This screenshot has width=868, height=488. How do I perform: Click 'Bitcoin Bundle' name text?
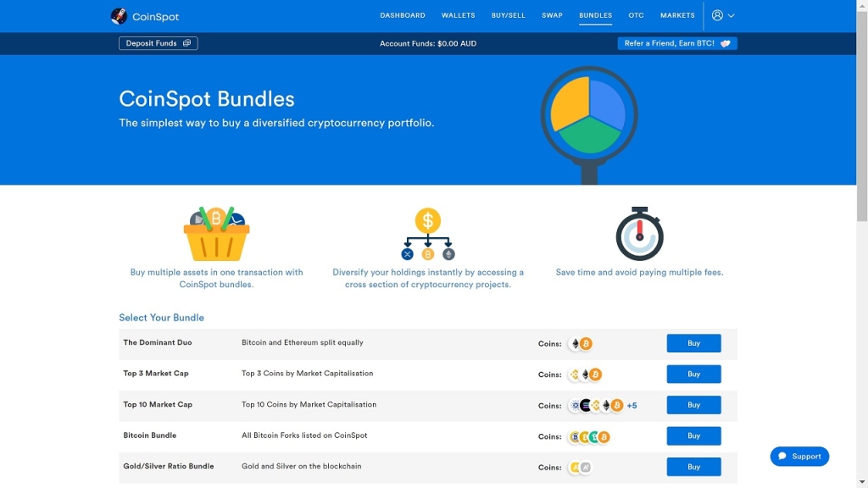click(149, 435)
